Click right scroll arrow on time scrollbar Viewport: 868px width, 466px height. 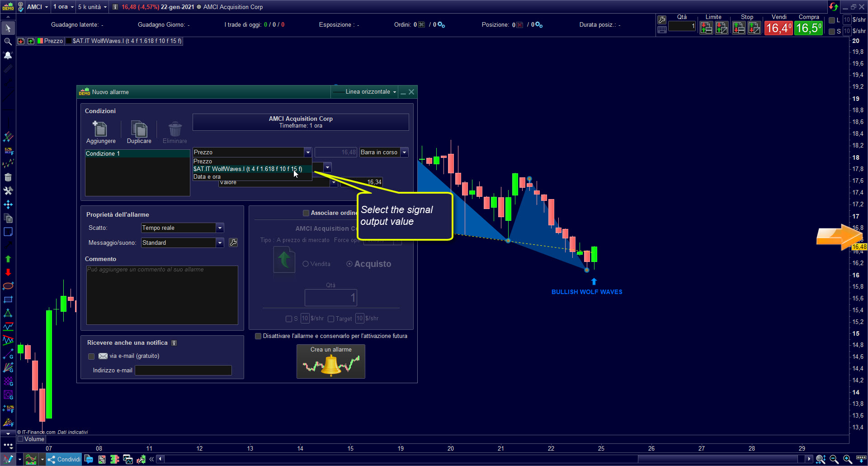point(809,459)
